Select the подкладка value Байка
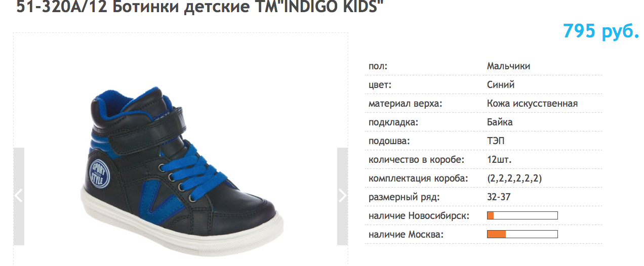Viewport: 644px width, 266px height. (500, 122)
